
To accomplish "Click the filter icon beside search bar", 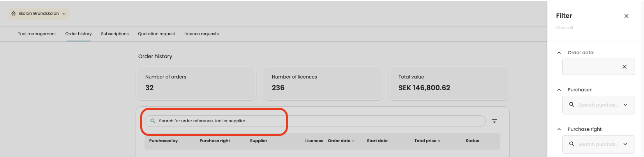I will pos(494,121).
